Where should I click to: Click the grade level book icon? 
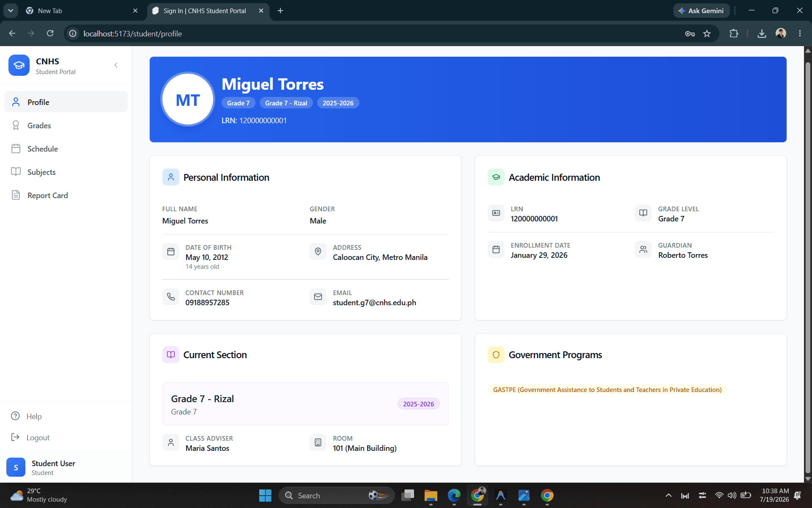(643, 213)
